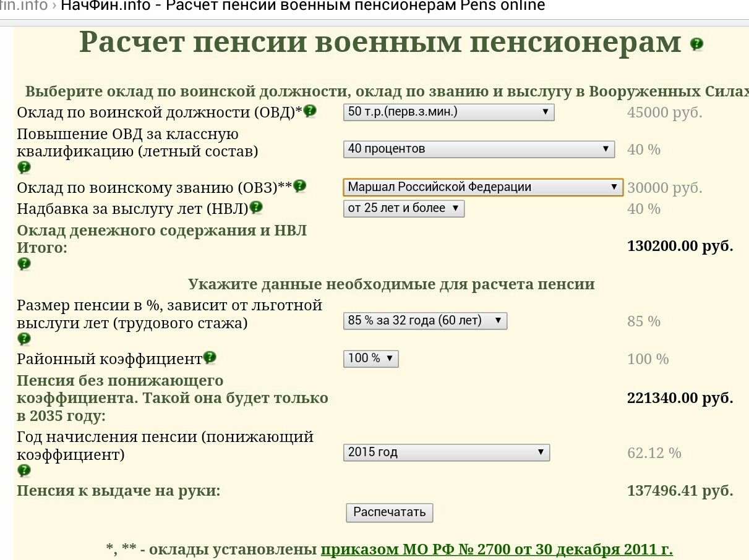Expand the от 25 лет и более dropdown
This screenshot has width=749, height=560.
403,208
